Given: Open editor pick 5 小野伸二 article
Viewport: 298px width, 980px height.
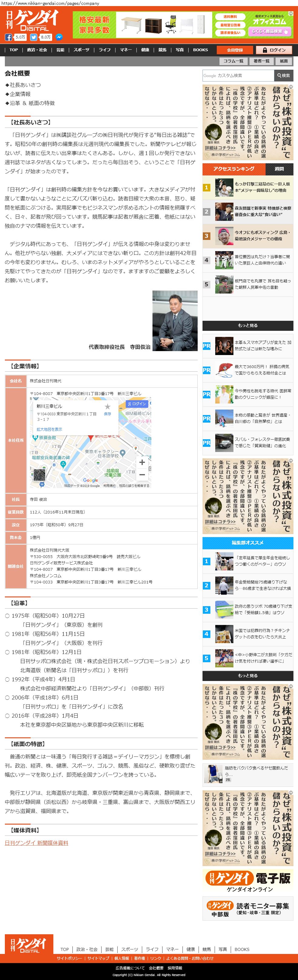Looking at the screenshot, I should click(x=248, y=658).
